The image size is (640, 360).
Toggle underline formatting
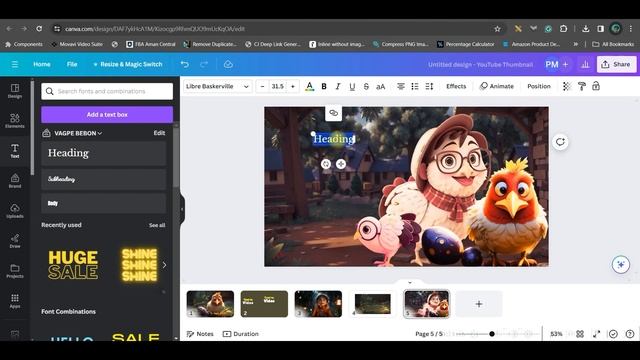[x=352, y=87]
